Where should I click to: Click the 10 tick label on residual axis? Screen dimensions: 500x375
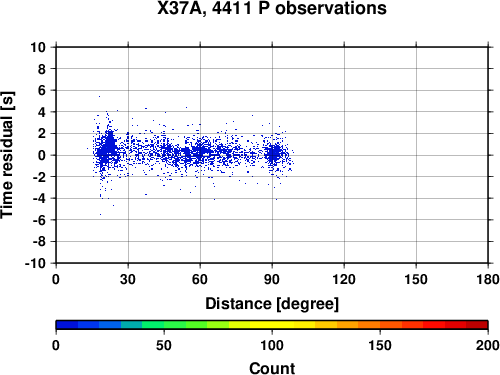pyautogui.click(x=38, y=47)
